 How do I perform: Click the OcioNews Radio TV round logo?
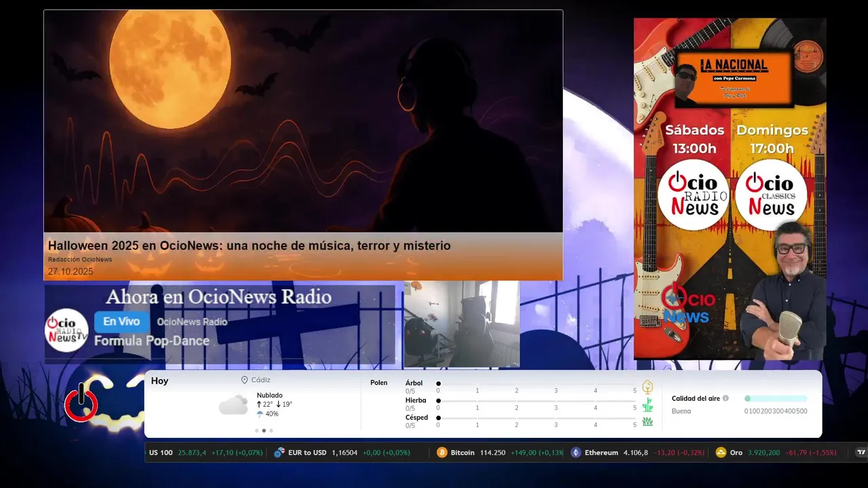coord(66,330)
